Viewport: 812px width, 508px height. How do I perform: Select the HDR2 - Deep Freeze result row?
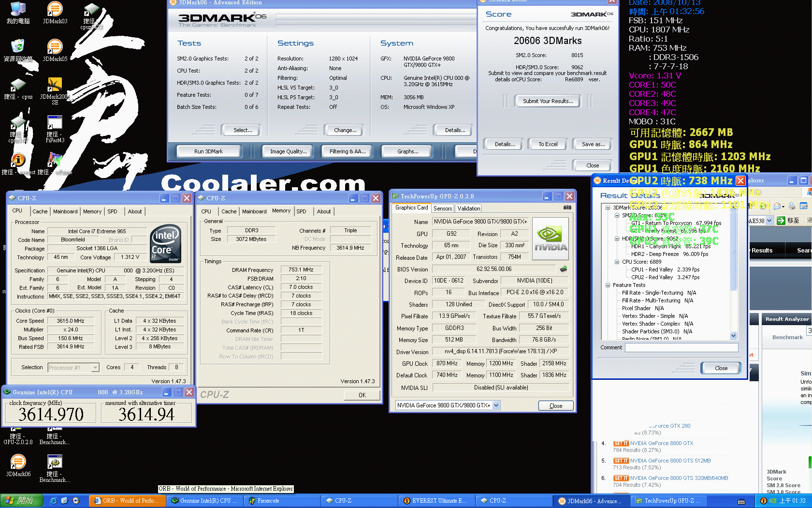(x=670, y=254)
